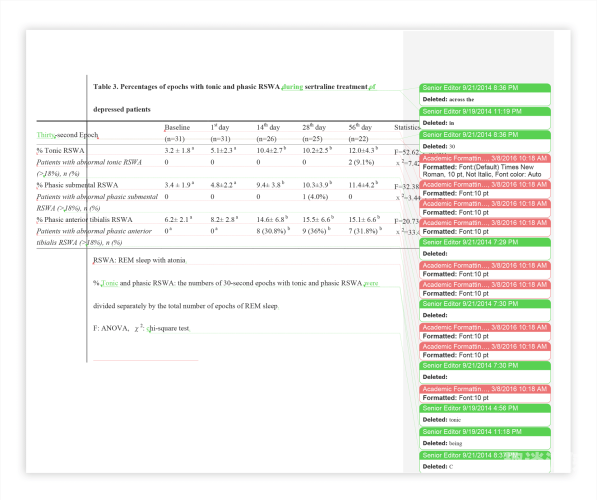Click the '15.5± 6.6' cell

318,219
